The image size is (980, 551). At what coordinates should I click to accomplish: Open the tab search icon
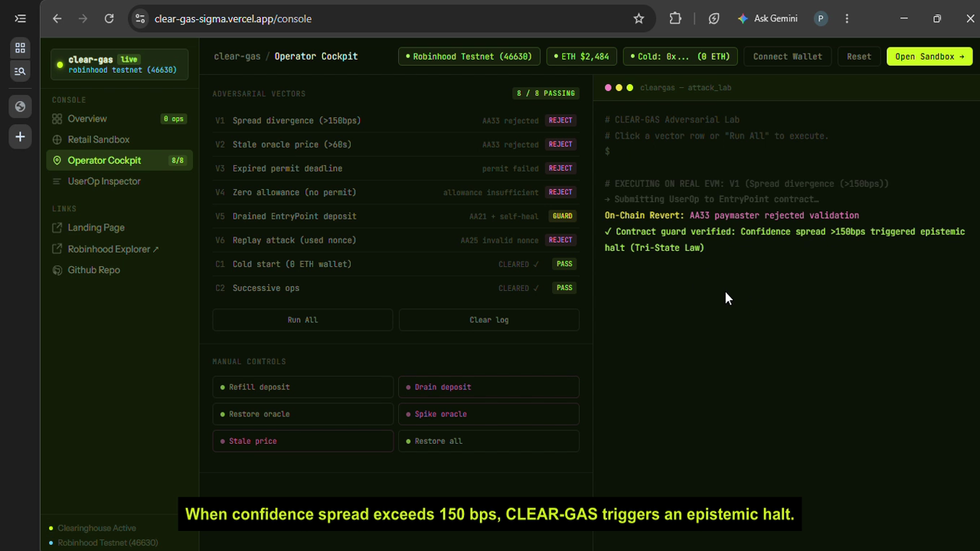click(20, 71)
